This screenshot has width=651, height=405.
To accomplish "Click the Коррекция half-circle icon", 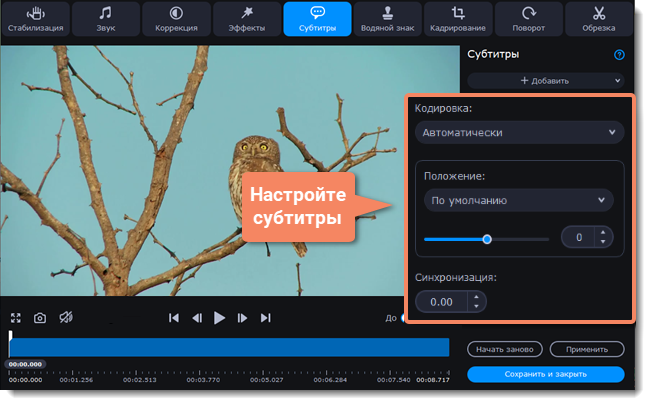I will [x=176, y=13].
